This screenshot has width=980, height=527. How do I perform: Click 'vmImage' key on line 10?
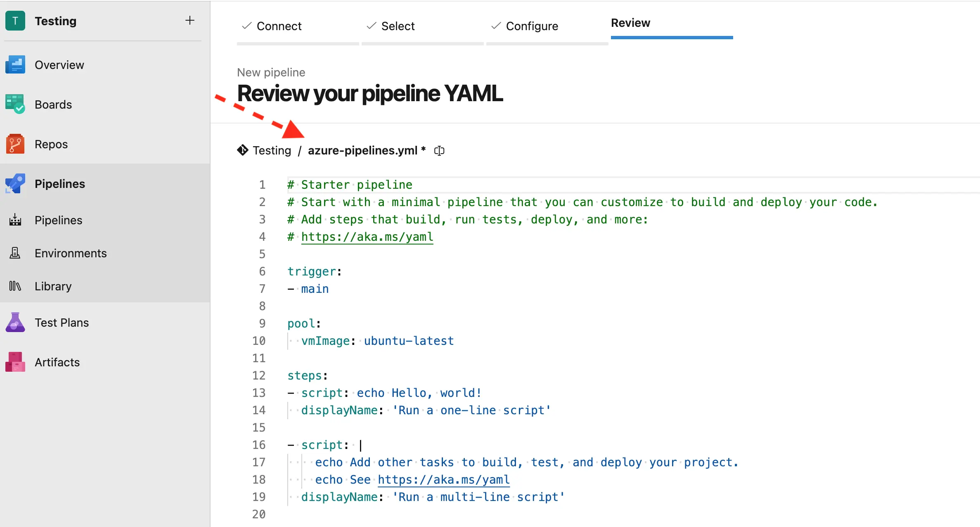coord(325,341)
